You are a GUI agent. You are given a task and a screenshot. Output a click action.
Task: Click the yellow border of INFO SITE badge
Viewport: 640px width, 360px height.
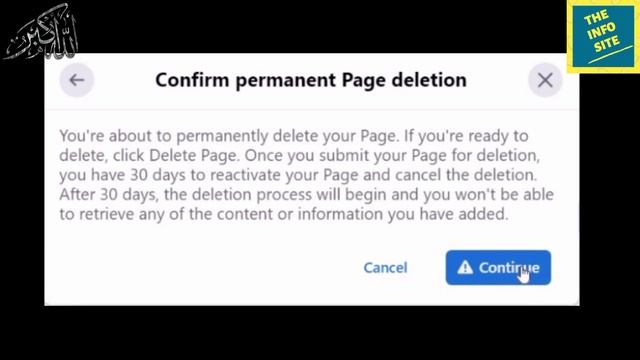point(569,37)
